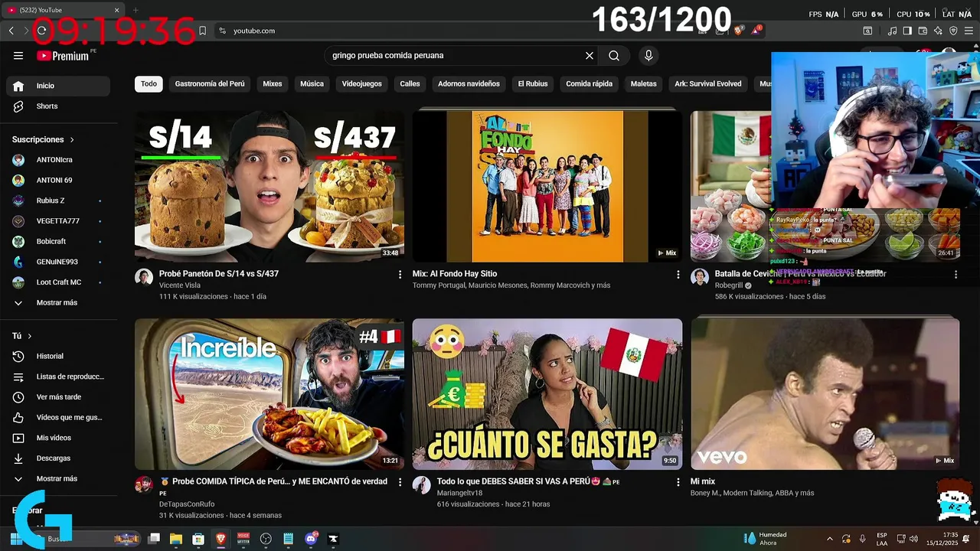Open the ANTONIcra subscription channel
Image resolution: width=980 pixels, height=551 pixels.
58,160
